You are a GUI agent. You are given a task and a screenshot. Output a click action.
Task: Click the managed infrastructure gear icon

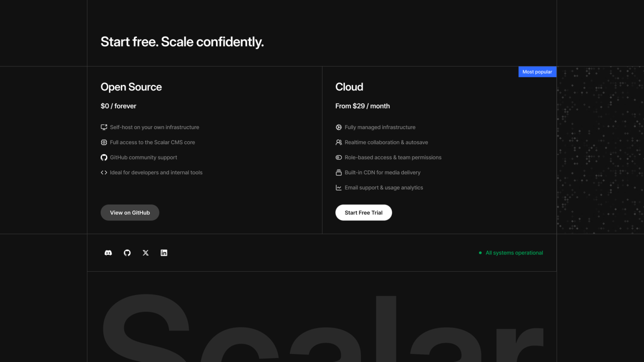(339, 127)
